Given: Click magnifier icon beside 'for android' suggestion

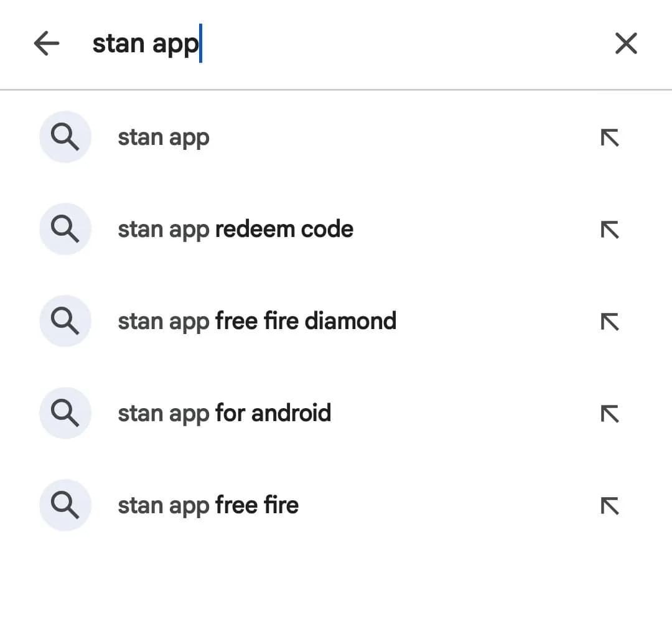Looking at the screenshot, I should pos(65,414).
